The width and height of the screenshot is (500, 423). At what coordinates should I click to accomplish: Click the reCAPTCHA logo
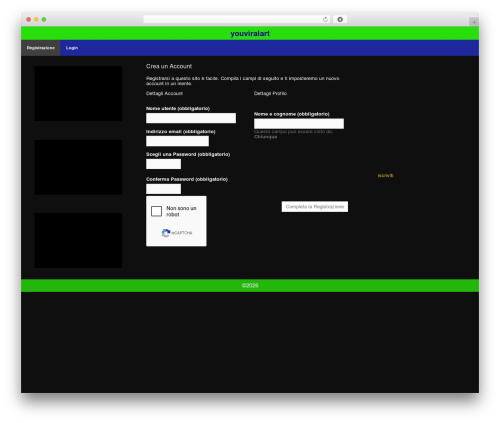pos(166,233)
